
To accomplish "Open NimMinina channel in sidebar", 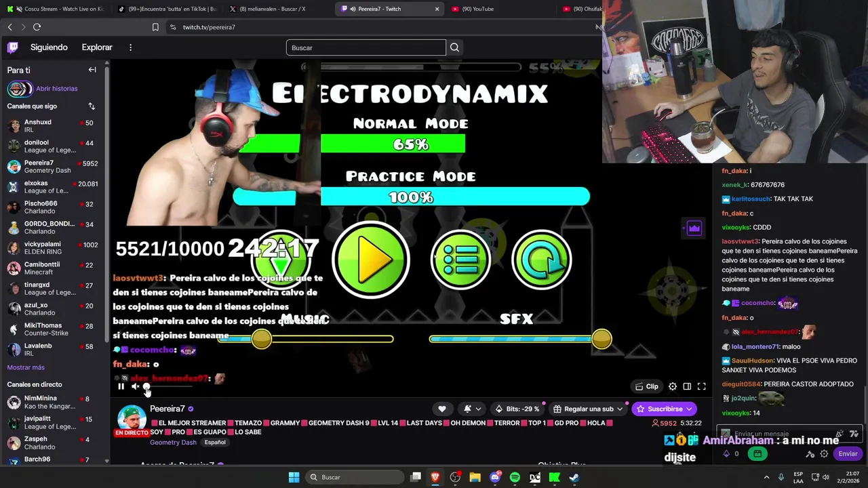I will click(54, 402).
